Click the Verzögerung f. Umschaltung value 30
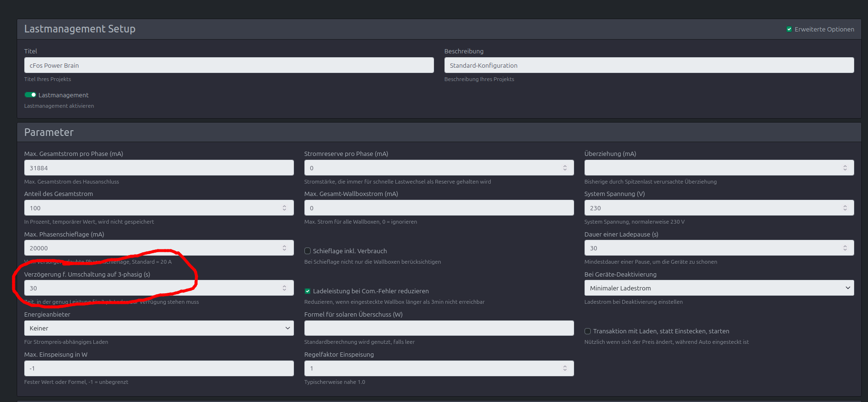This screenshot has height=402, width=868. (33, 289)
